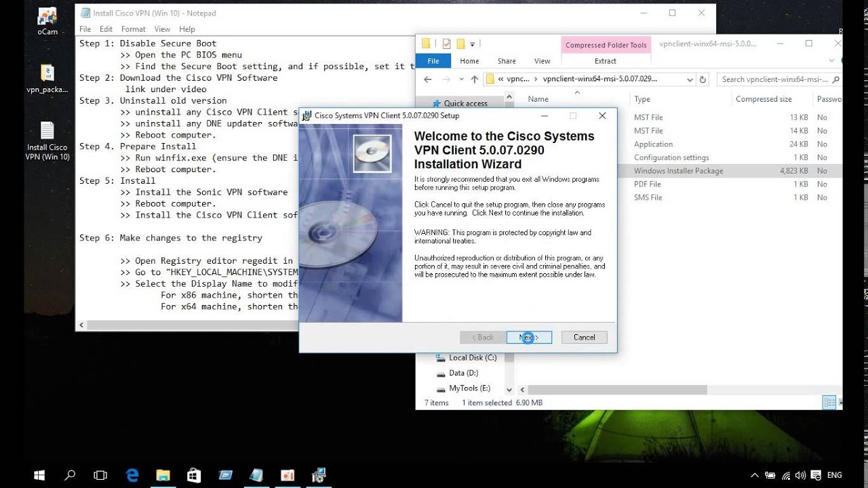
Task: Open the Extract tab under Compressed Folder Tools
Action: pyautogui.click(x=606, y=61)
